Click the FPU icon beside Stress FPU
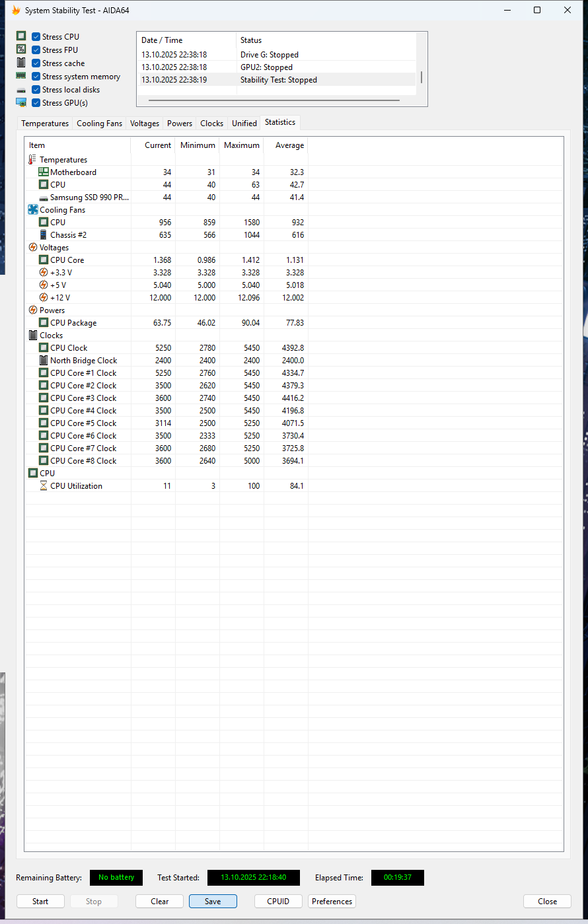The image size is (588, 924). (20, 49)
